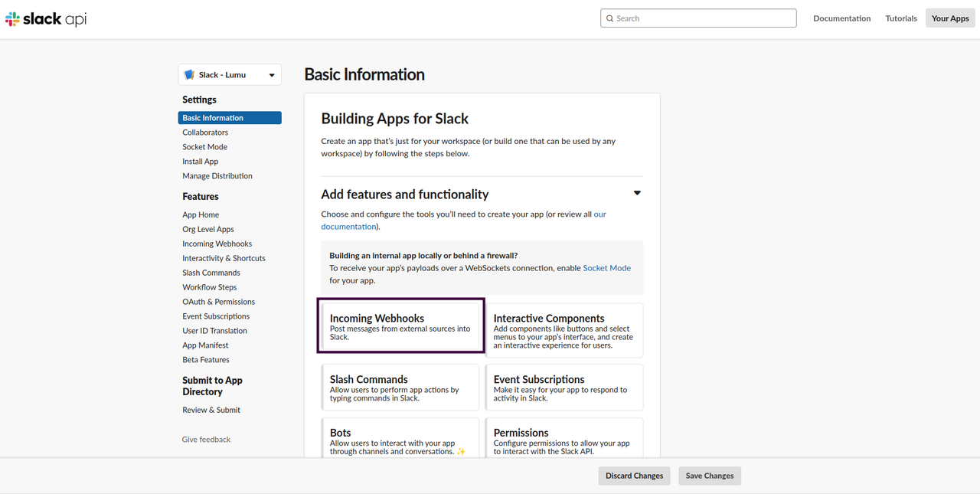
Task: Click the Slack API logo
Action: click(46, 19)
